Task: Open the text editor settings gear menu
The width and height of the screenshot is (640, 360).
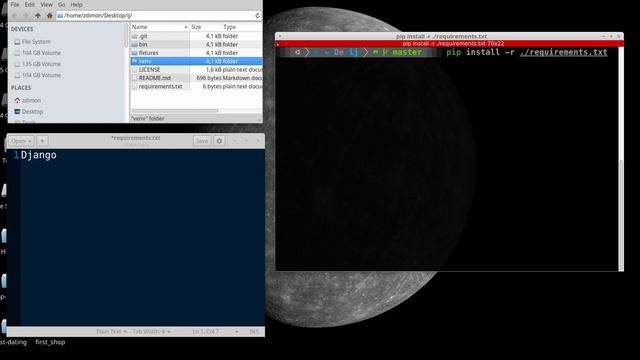Action: click(219, 141)
